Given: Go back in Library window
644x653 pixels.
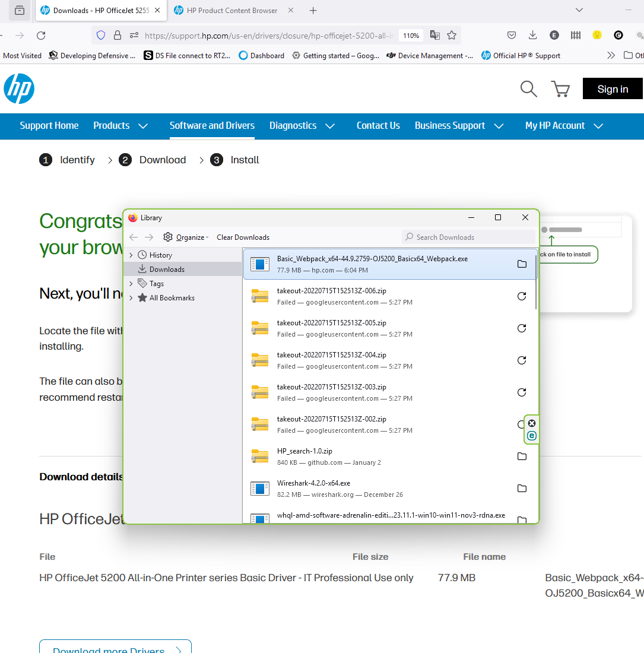Looking at the screenshot, I should 134,237.
